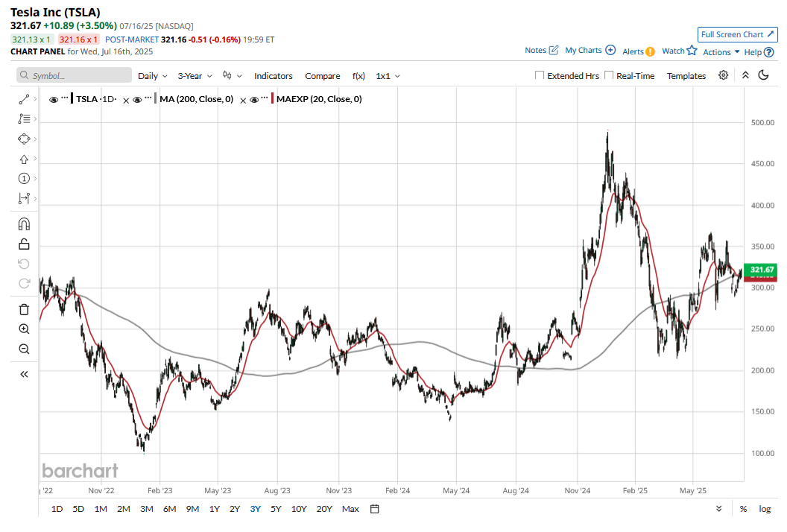Click the Full Screen Chart button

point(737,34)
